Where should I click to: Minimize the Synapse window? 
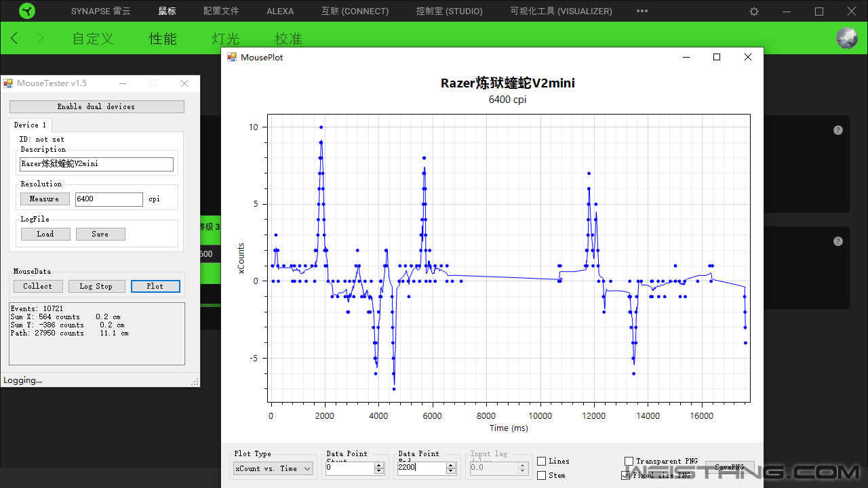click(x=787, y=12)
